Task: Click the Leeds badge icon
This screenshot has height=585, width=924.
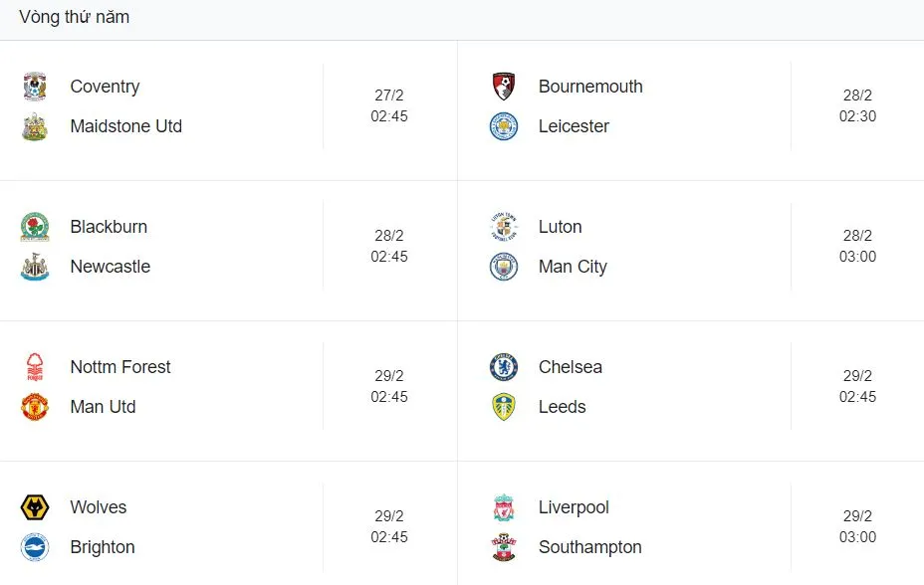Action: 504,407
